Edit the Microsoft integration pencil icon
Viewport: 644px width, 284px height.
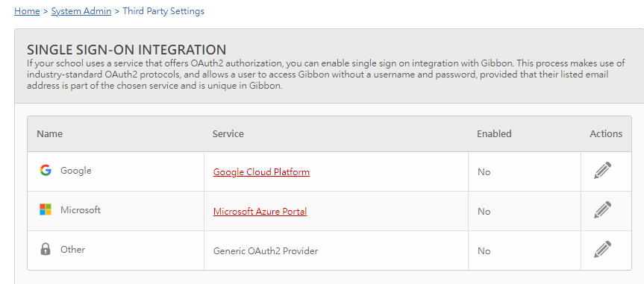tap(602, 209)
